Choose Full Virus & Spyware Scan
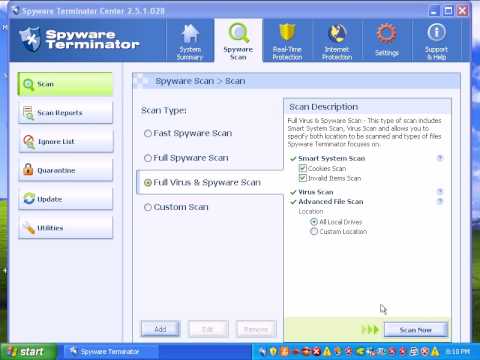The height and width of the screenshot is (360, 480). click(202, 183)
